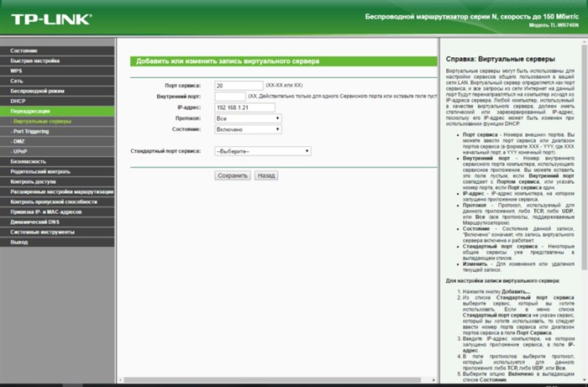Open the Протокол dropdown
The width and height of the screenshot is (588, 387).
(248, 118)
